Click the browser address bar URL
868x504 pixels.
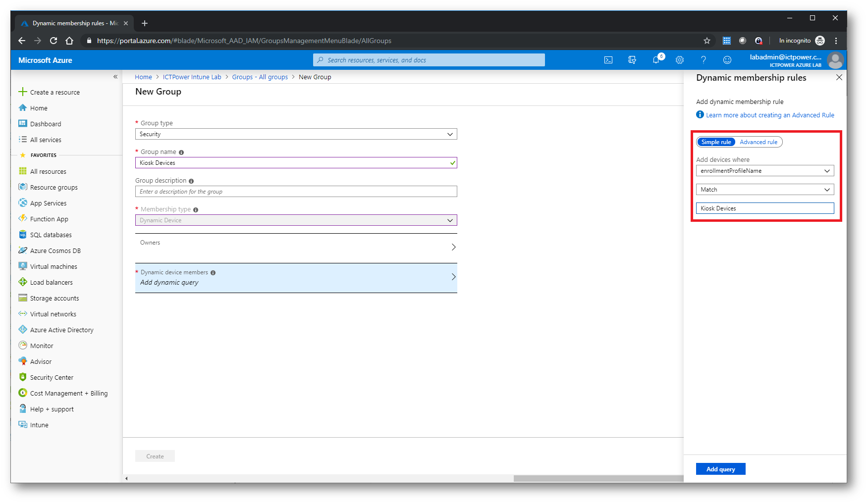click(x=244, y=41)
